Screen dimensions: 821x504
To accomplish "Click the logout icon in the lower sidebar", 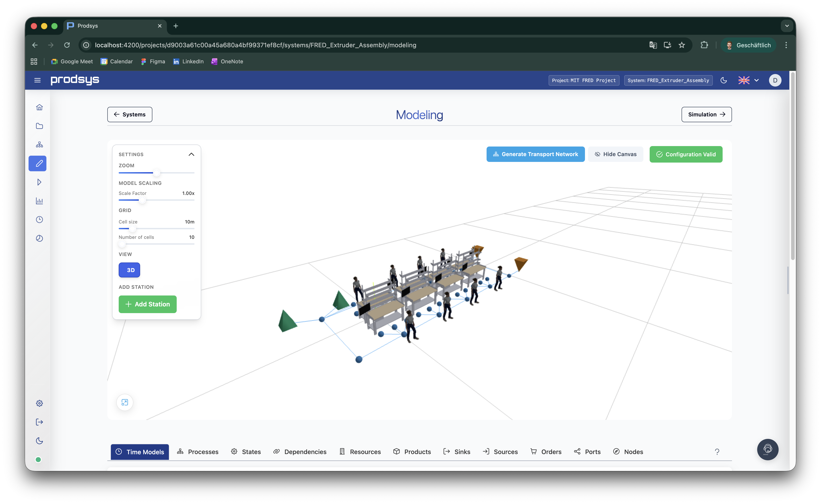I will pos(39,422).
